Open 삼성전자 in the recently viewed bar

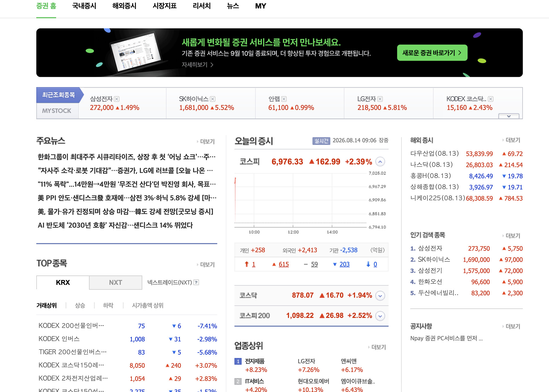click(101, 99)
